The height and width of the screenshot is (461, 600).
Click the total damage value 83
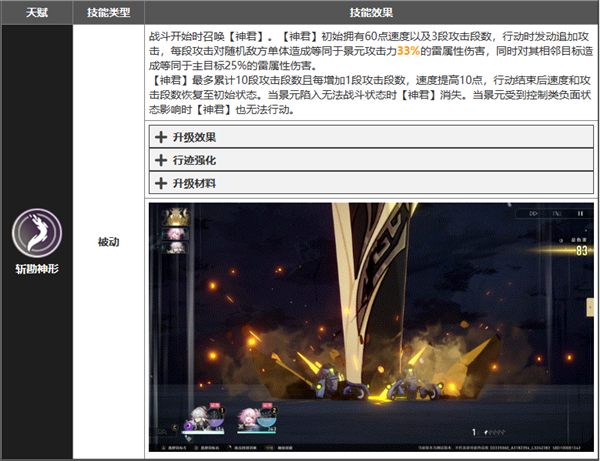click(581, 251)
